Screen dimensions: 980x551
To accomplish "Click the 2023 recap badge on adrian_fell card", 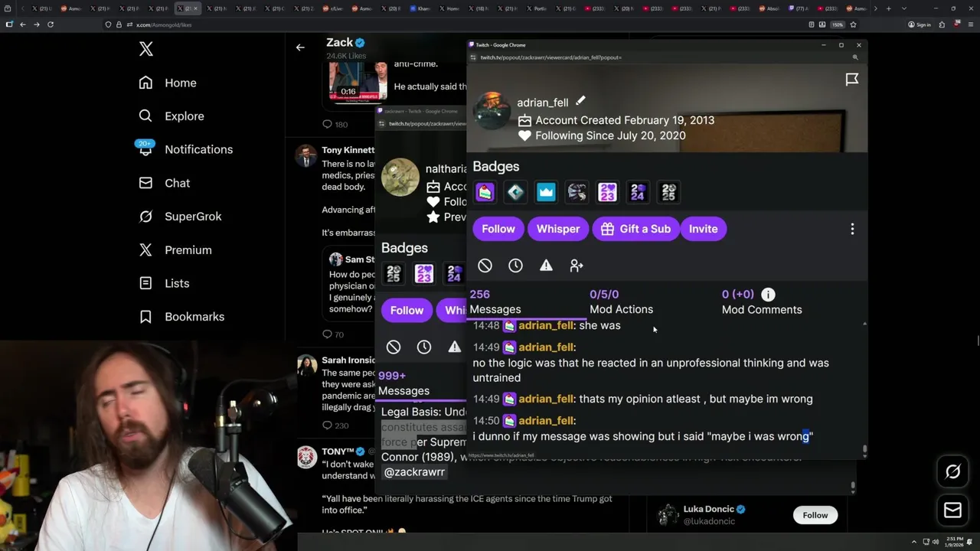I will coord(607,192).
